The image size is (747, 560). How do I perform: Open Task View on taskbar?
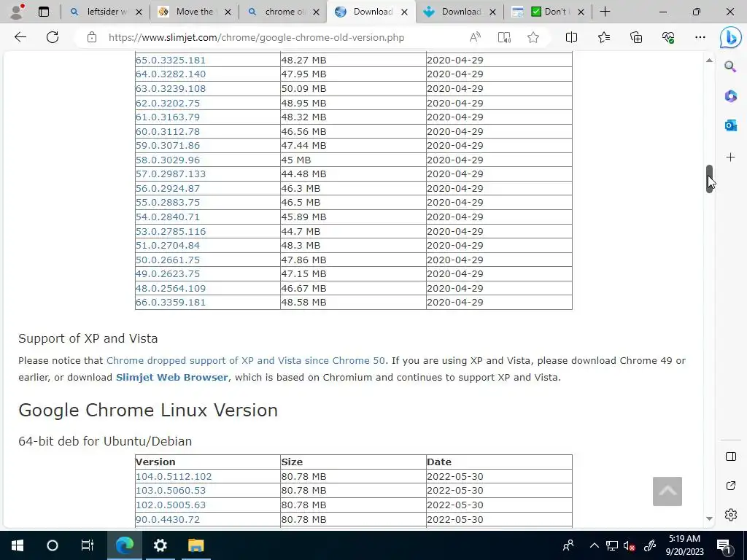(88, 545)
